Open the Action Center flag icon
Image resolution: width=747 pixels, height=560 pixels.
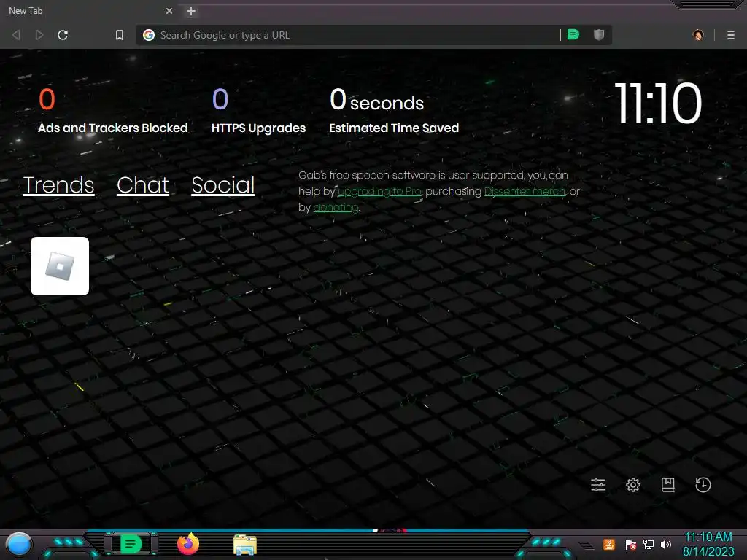point(631,544)
